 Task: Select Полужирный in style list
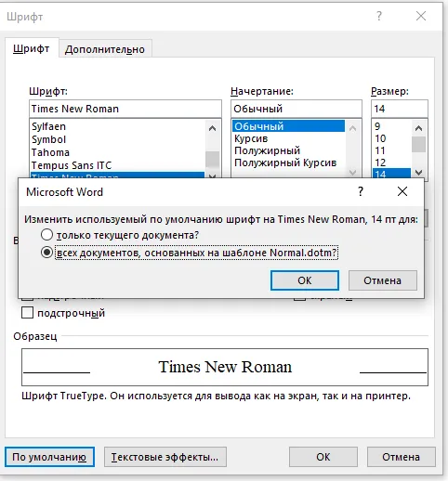288,150
